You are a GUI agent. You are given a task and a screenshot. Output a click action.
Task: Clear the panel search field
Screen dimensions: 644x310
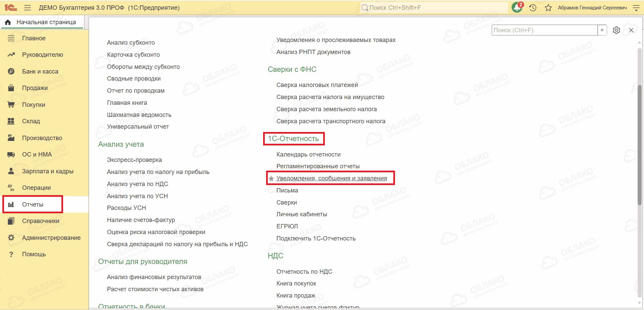[x=602, y=30]
